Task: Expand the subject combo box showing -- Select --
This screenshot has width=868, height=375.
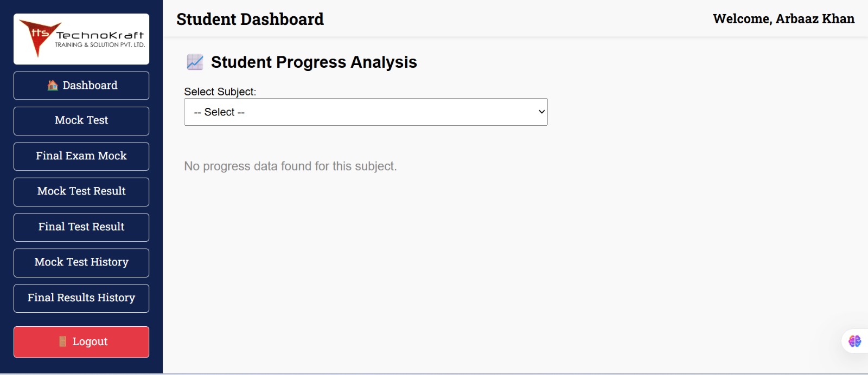Action: (x=366, y=112)
